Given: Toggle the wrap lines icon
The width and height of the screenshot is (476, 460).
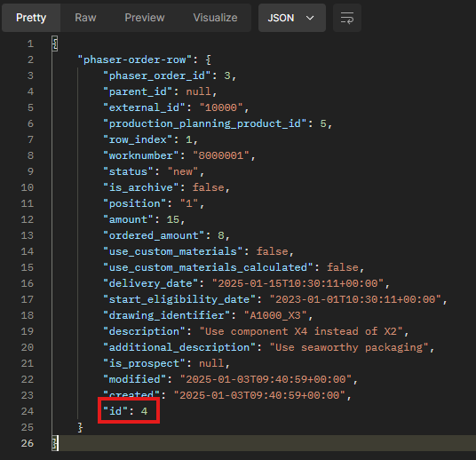Looking at the screenshot, I should (347, 18).
